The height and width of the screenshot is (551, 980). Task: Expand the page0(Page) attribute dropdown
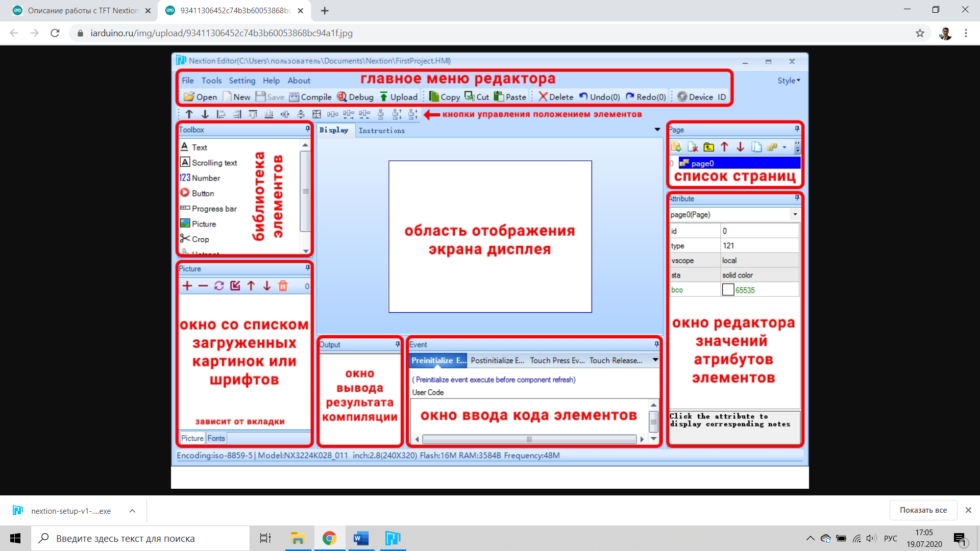point(795,215)
